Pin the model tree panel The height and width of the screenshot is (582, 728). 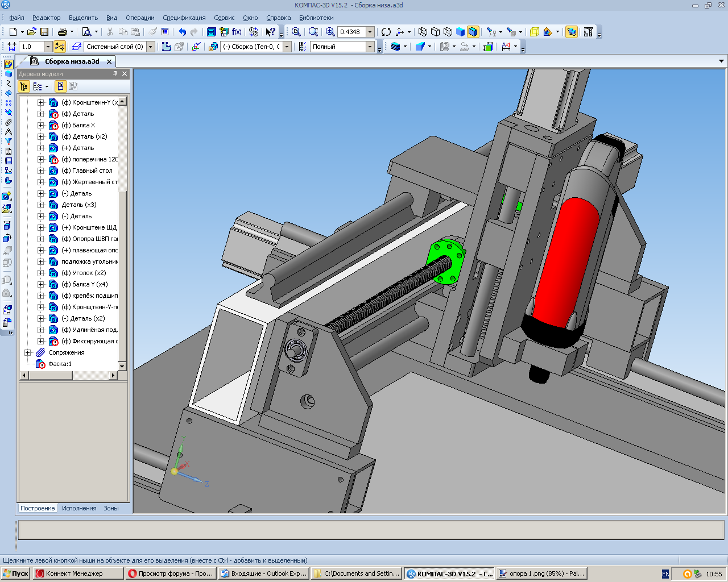[x=115, y=74]
